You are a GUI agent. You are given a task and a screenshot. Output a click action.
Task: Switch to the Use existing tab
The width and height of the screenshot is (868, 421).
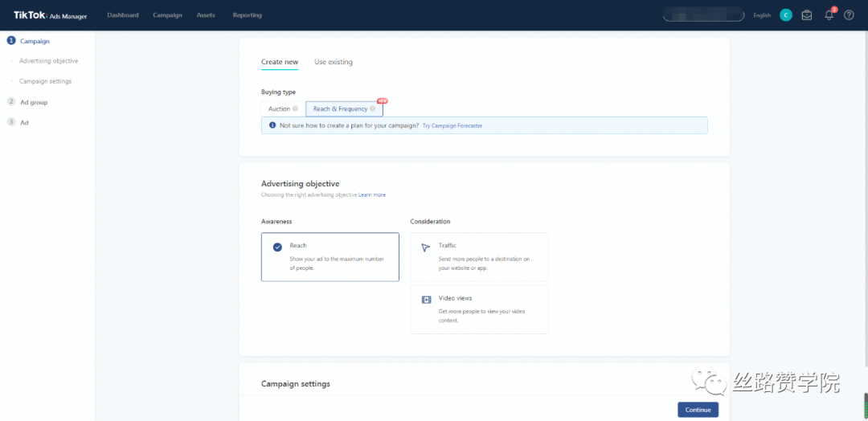click(x=333, y=62)
